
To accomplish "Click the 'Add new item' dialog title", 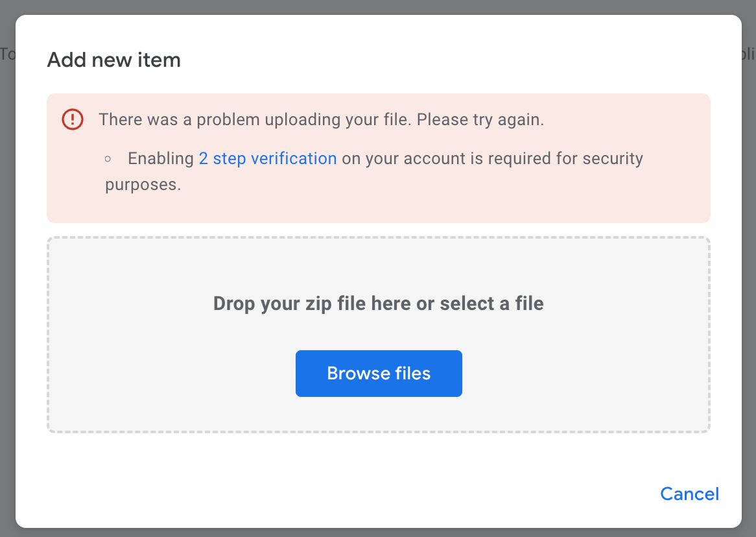I will [113, 60].
